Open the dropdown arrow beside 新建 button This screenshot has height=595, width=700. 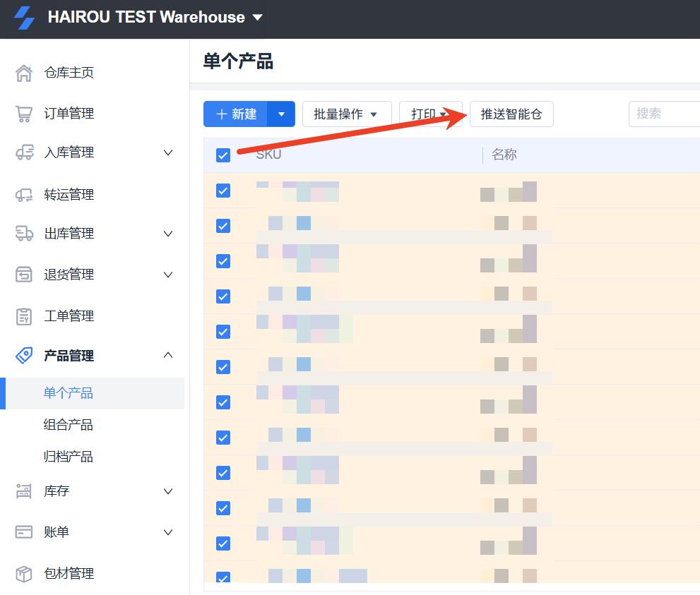282,114
